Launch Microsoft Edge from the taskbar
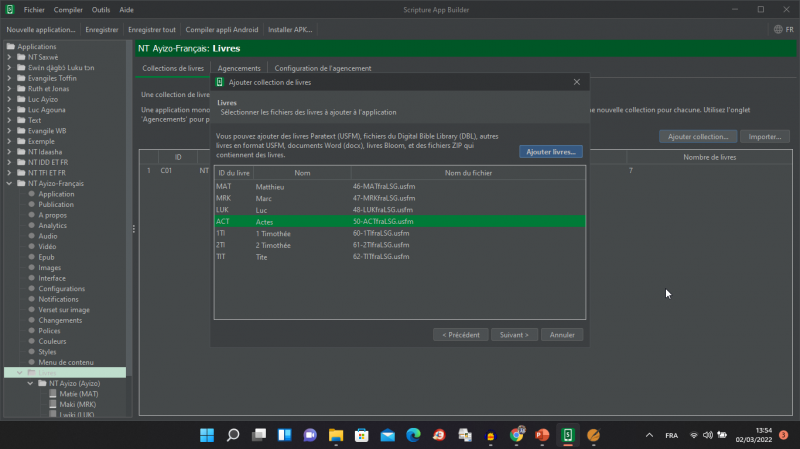 point(413,435)
